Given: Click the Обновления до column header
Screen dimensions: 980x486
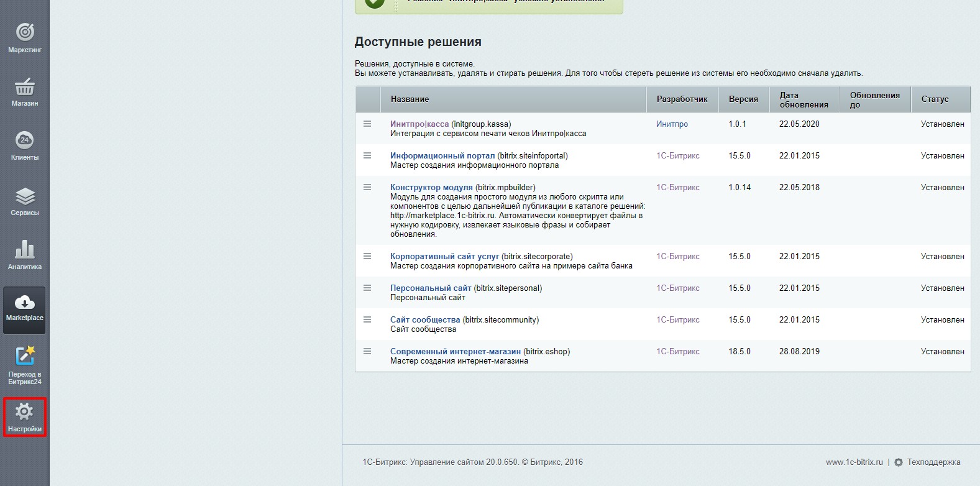Looking at the screenshot, I should [x=875, y=99].
